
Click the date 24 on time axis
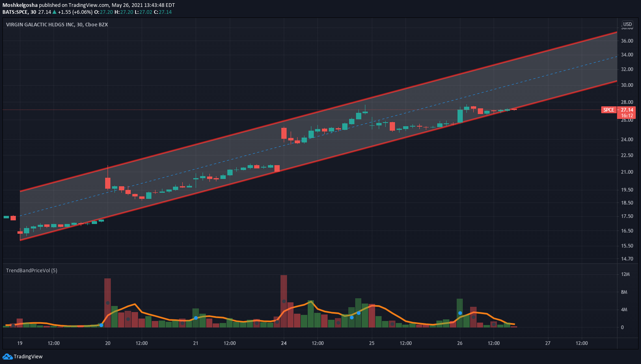point(284,343)
